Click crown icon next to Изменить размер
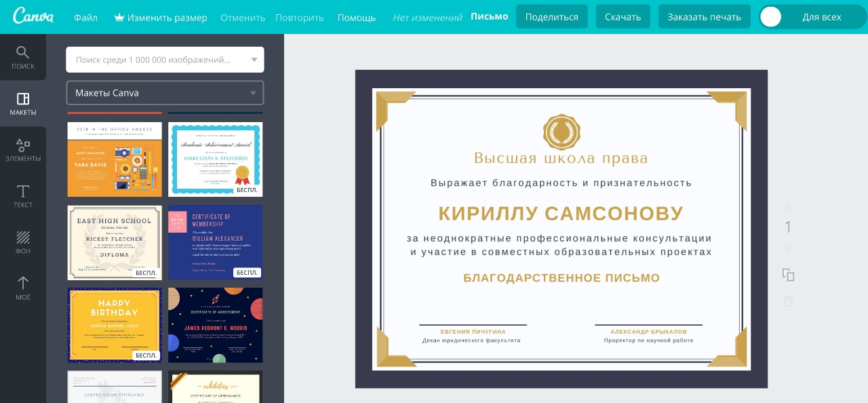This screenshot has width=868, height=403. coord(119,17)
